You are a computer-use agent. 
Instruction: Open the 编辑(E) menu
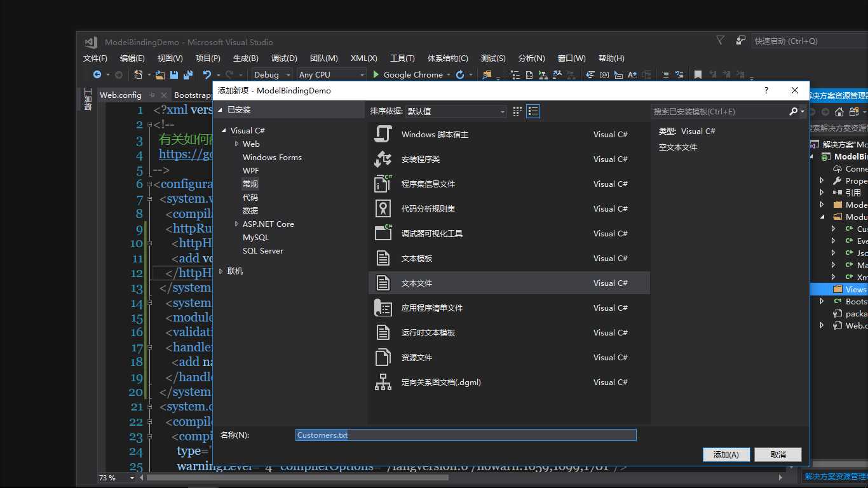pyautogui.click(x=132, y=58)
